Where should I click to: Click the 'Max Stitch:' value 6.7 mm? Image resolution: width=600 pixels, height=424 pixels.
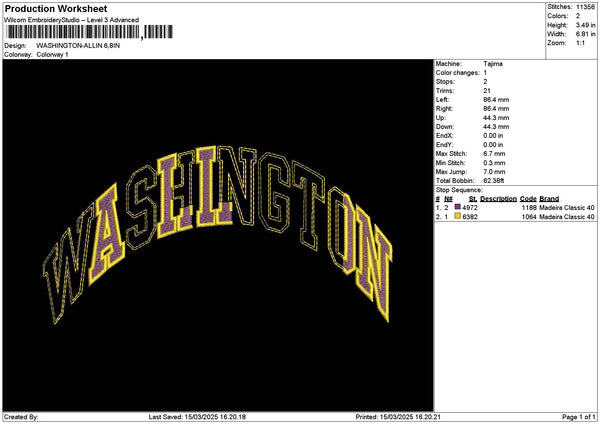pyautogui.click(x=494, y=154)
